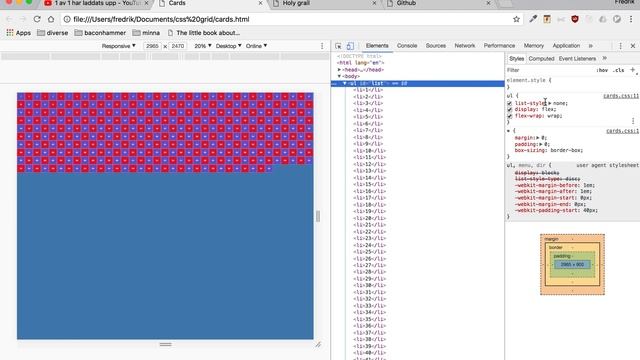Viewport: 640px width, 360px height.
Task: Open the Desktop device type dropdown
Action: pyautogui.click(x=229, y=46)
